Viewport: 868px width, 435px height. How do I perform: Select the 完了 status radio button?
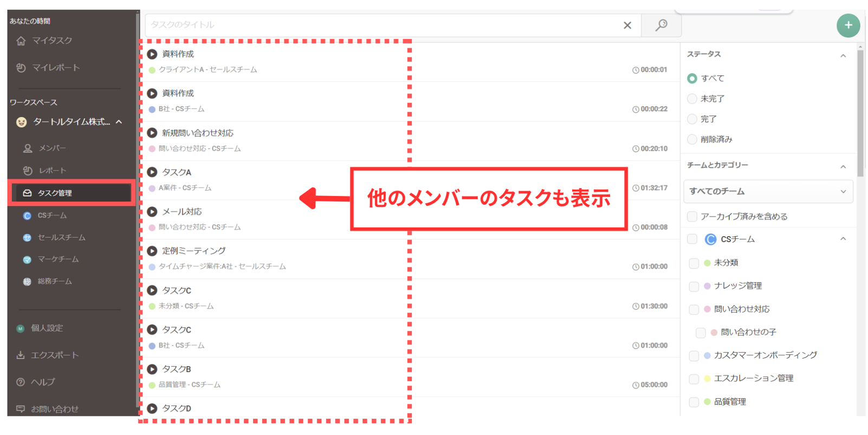pyautogui.click(x=692, y=119)
